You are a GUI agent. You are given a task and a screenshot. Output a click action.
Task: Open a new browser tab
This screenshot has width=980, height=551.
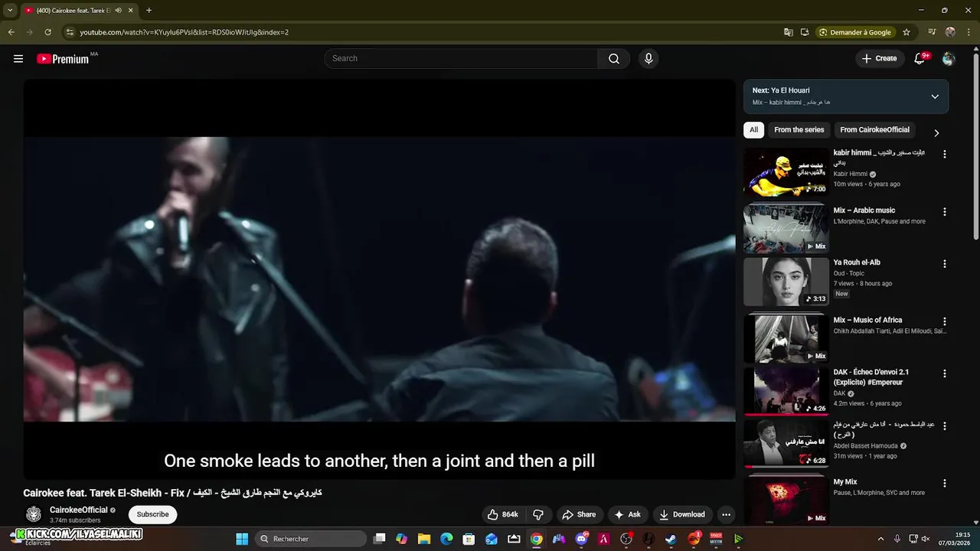click(x=149, y=11)
